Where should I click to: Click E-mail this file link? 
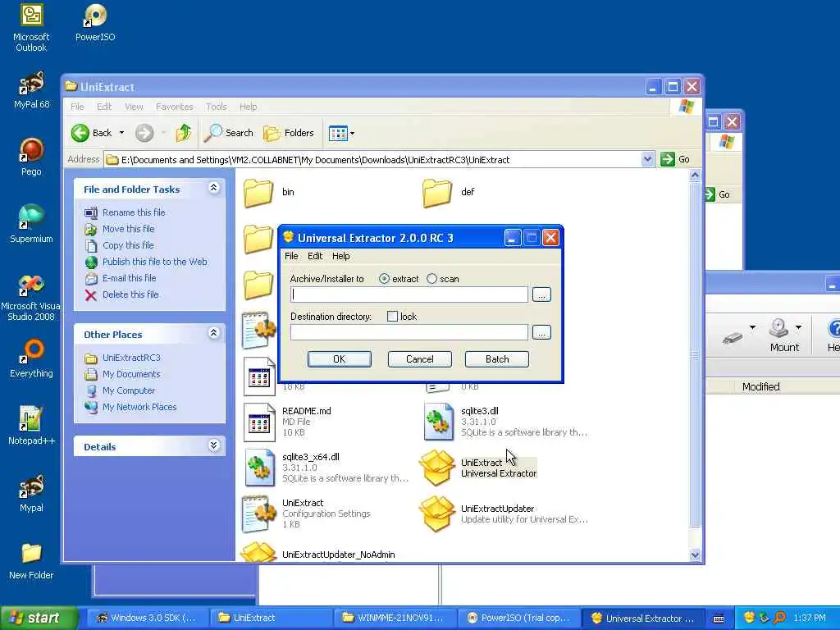(129, 278)
